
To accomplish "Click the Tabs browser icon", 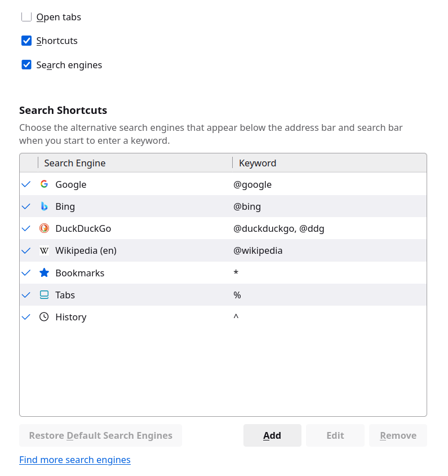I will (44, 294).
